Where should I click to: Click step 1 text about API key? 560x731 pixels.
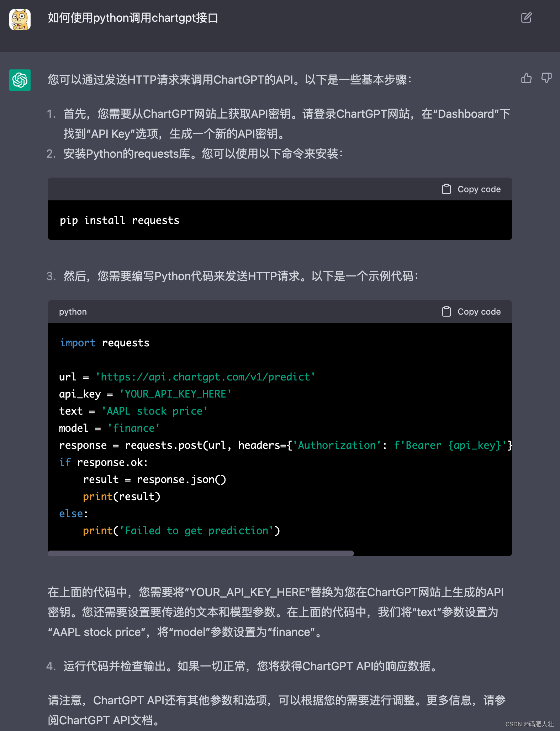coord(287,124)
